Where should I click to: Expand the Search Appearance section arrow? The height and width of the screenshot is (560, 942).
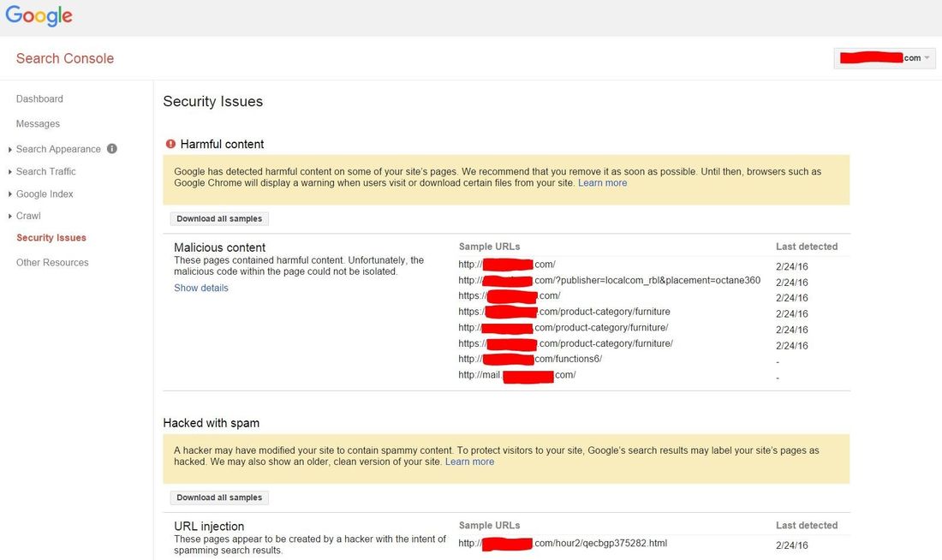click(x=10, y=149)
